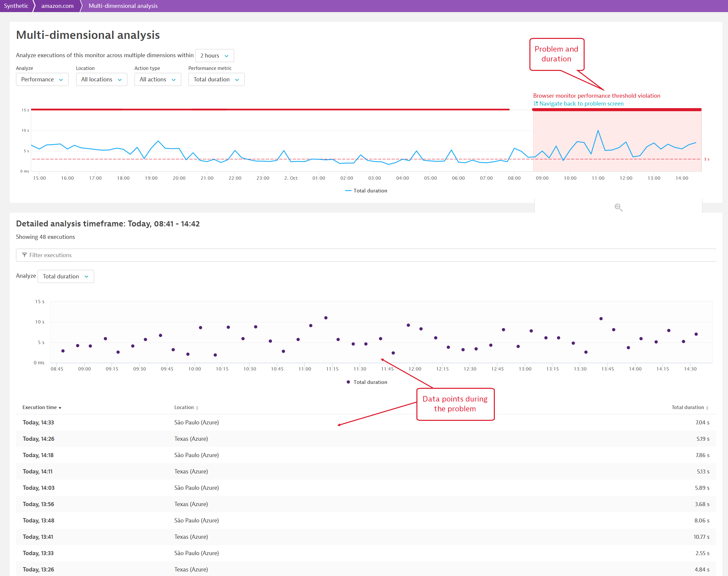Click the filter funnel icon
The image size is (728, 576).
(24, 255)
